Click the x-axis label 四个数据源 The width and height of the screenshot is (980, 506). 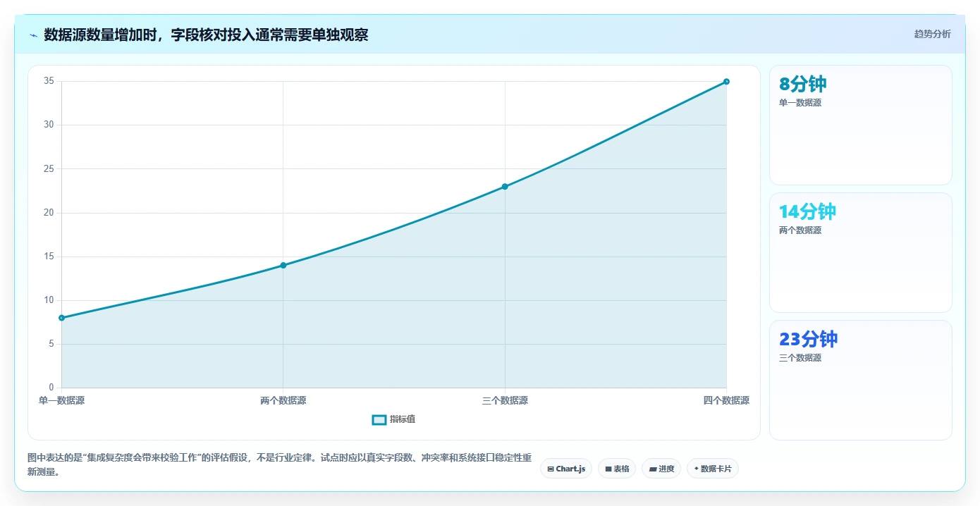726,400
